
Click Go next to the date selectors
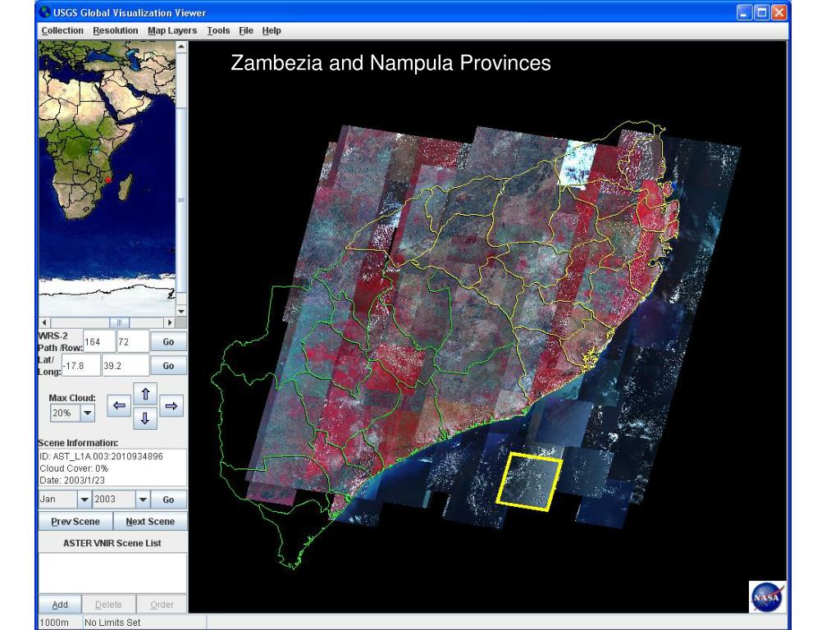pos(168,500)
